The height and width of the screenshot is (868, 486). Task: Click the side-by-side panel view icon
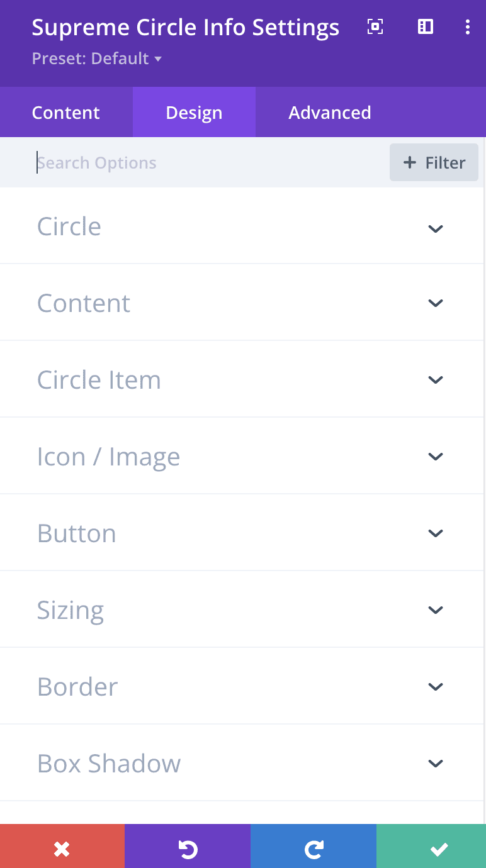(425, 27)
